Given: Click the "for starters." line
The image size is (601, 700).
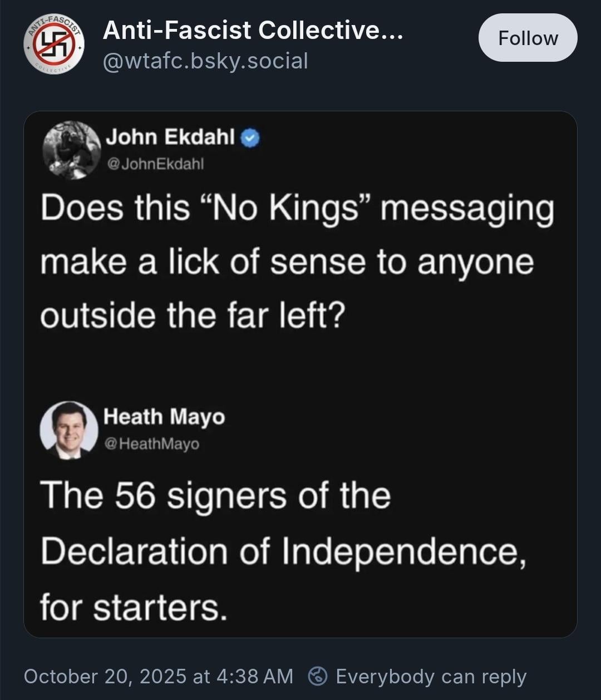Looking at the screenshot, I should point(134,607).
